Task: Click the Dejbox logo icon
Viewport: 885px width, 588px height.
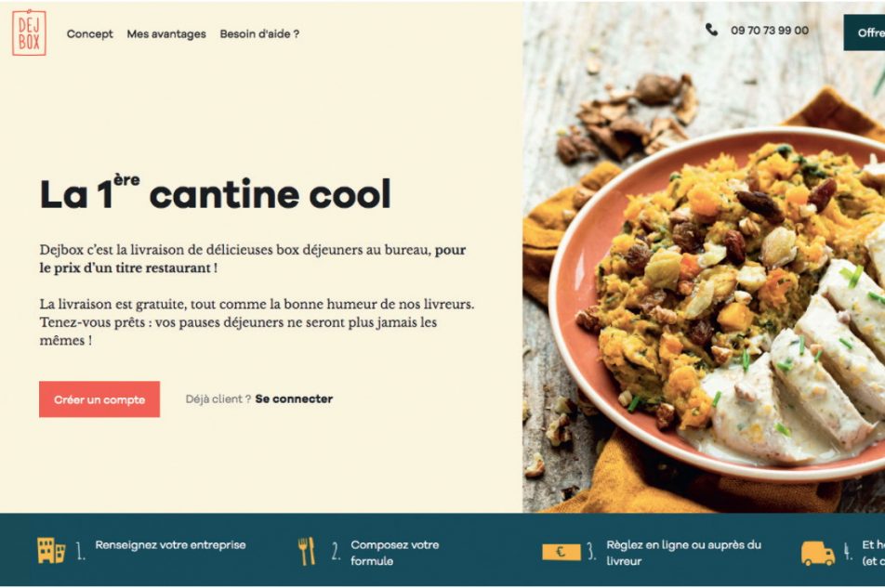Action: tap(29, 33)
